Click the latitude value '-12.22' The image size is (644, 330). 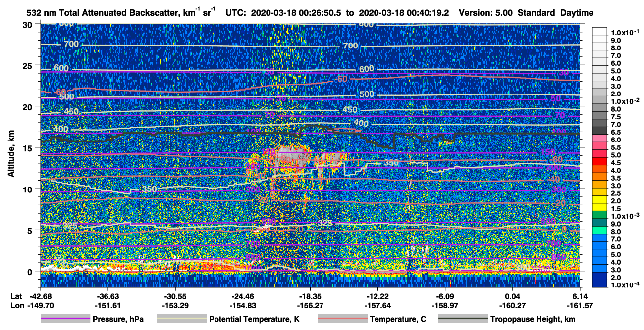tap(377, 296)
